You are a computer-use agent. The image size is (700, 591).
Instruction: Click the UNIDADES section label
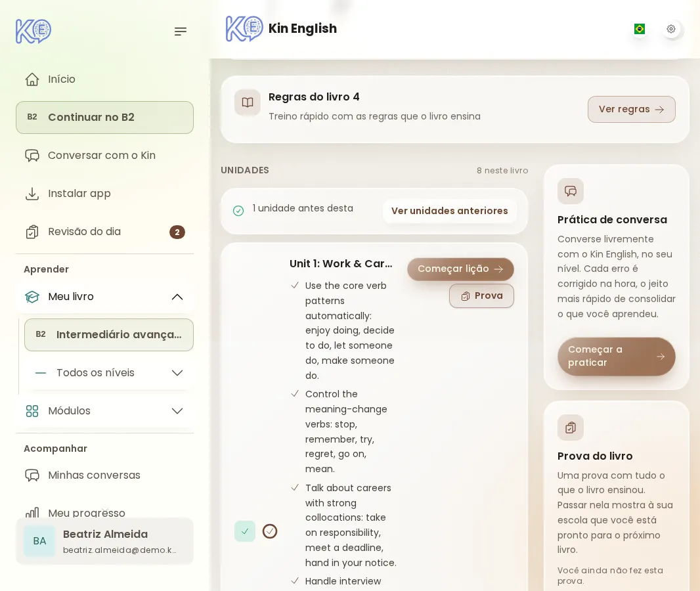click(245, 170)
